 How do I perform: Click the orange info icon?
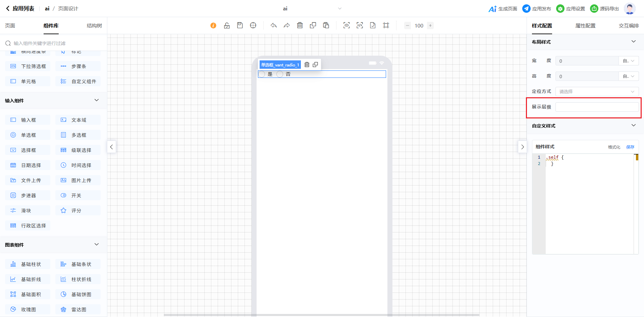pos(213,25)
